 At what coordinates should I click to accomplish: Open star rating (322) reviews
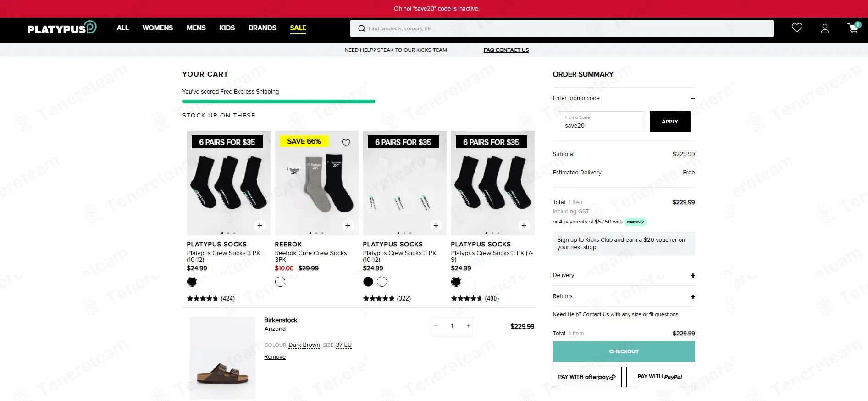pos(387,298)
